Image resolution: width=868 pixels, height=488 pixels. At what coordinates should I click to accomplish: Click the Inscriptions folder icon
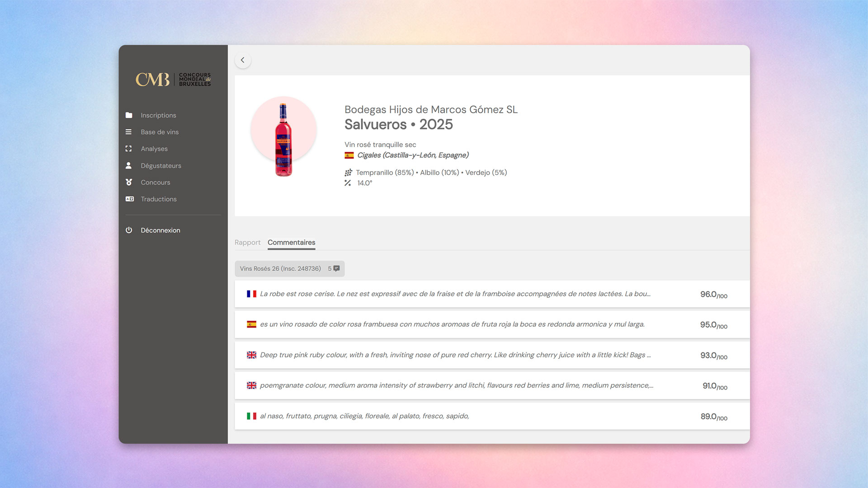click(x=129, y=115)
